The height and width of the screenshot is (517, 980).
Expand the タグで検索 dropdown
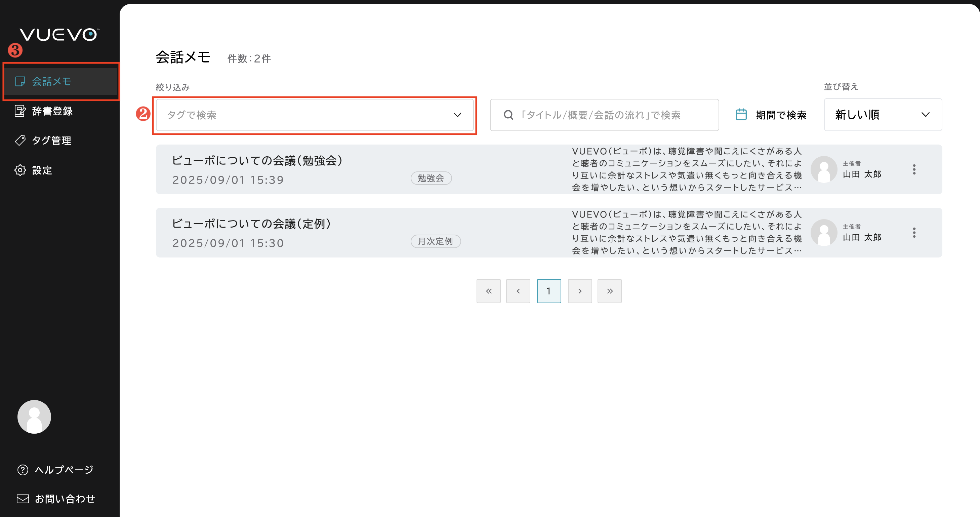tap(314, 115)
